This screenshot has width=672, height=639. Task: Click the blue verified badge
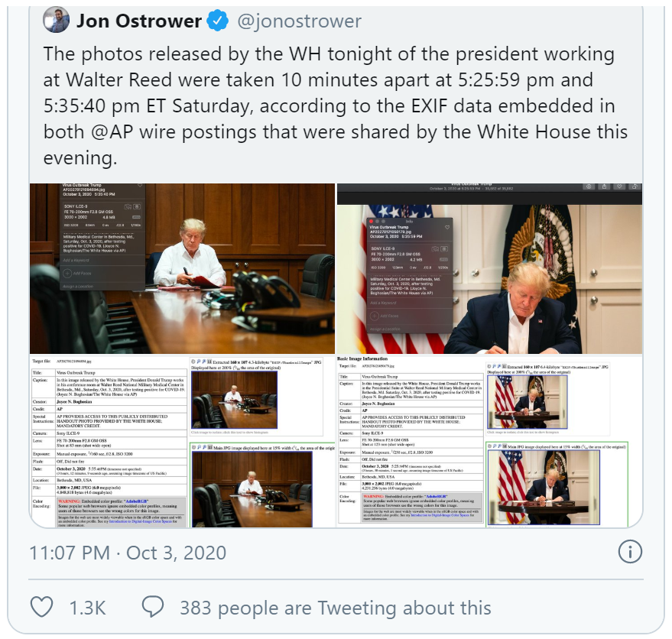pyautogui.click(x=218, y=21)
